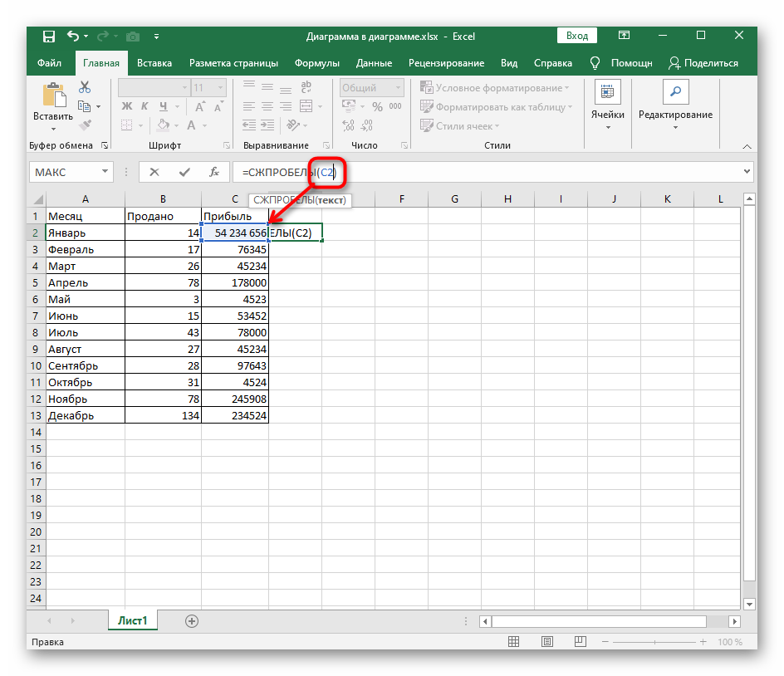Select the Лист1 sheet tab
This screenshot has height=676, width=784.
coord(132,620)
